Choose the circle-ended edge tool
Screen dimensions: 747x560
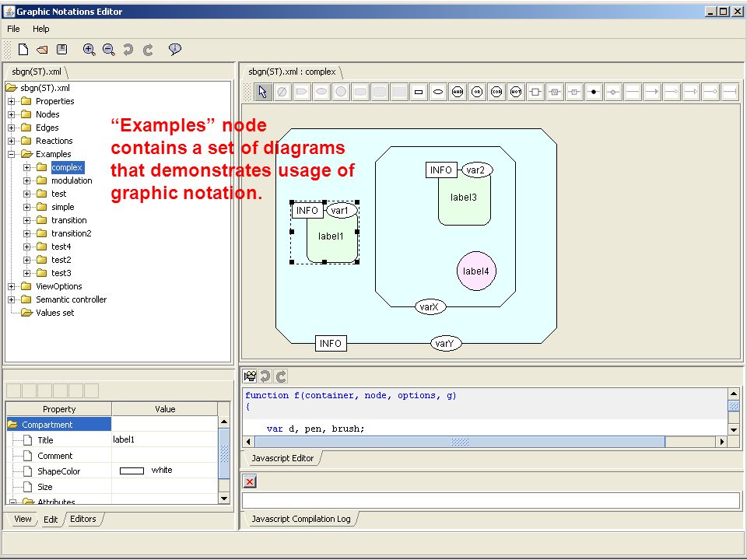[x=710, y=92]
